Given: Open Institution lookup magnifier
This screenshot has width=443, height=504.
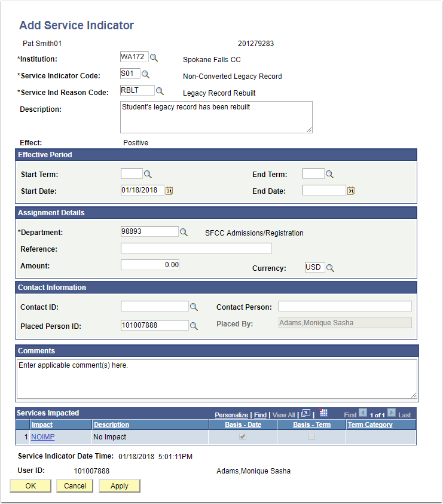Looking at the screenshot, I should pyautogui.click(x=154, y=57).
